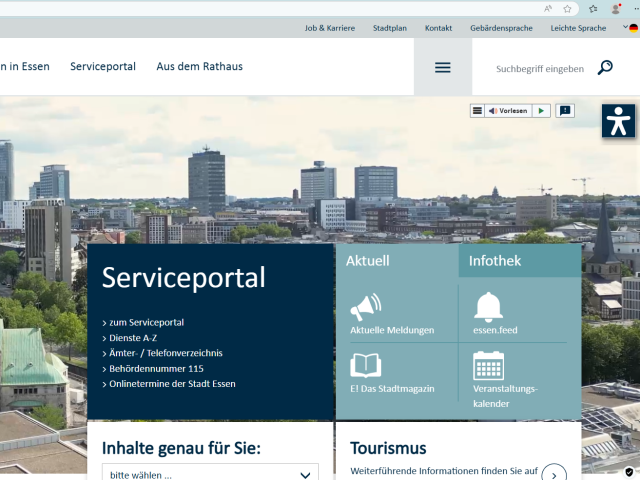Screen dimensions: 640x480
Task: Expand the language selection chevron
Action: point(625,27)
